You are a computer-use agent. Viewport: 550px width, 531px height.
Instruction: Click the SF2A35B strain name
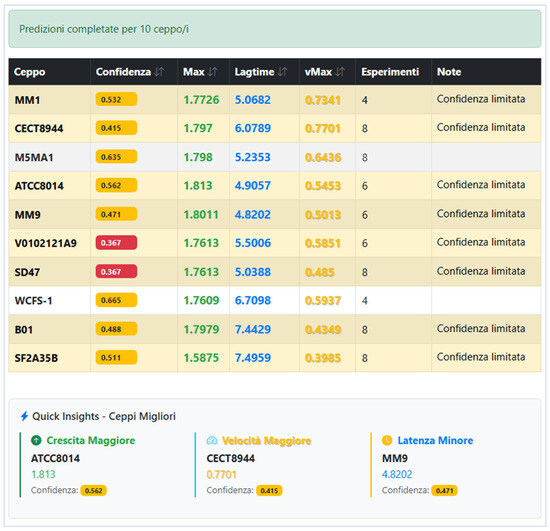tap(36, 358)
